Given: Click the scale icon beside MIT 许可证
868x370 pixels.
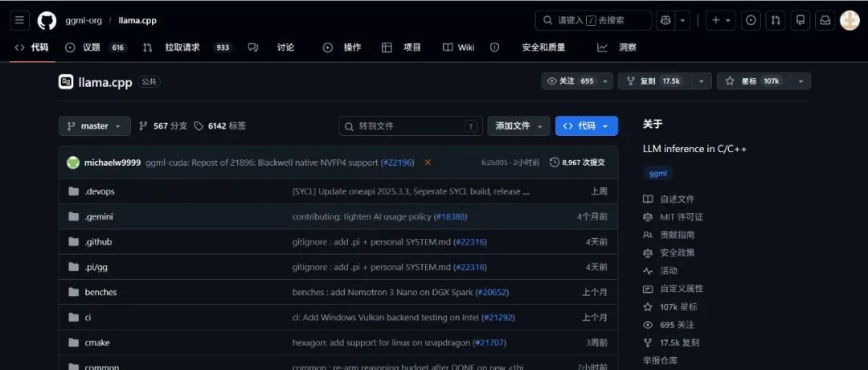Looking at the screenshot, I should point(648,217).
